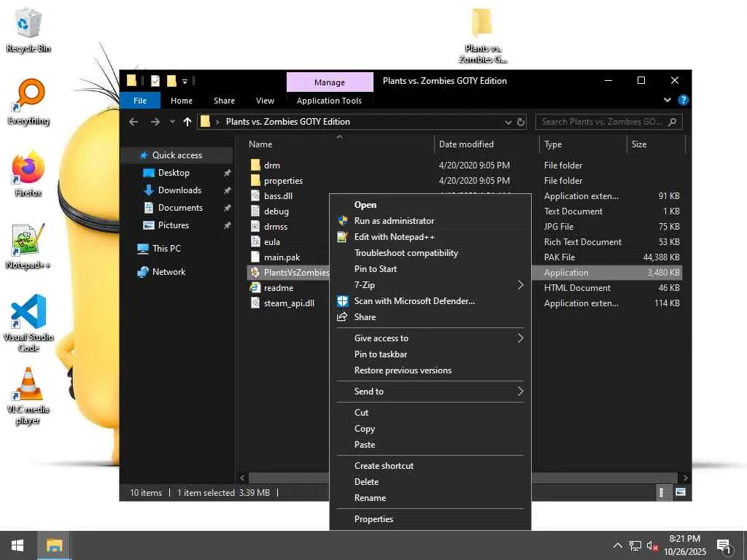Open Firefox desktop shortcut

pyautogui.click(x=28, y=174)
